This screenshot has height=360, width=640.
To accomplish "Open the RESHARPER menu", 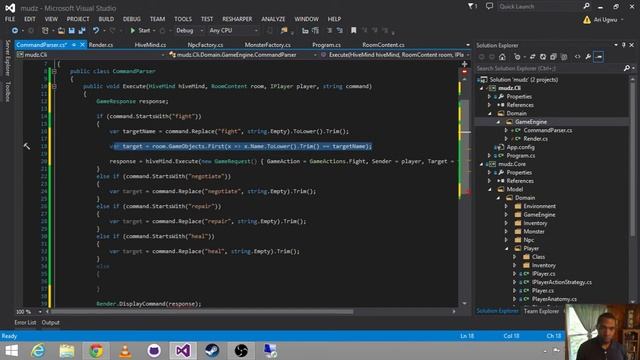I will point(237,19).
